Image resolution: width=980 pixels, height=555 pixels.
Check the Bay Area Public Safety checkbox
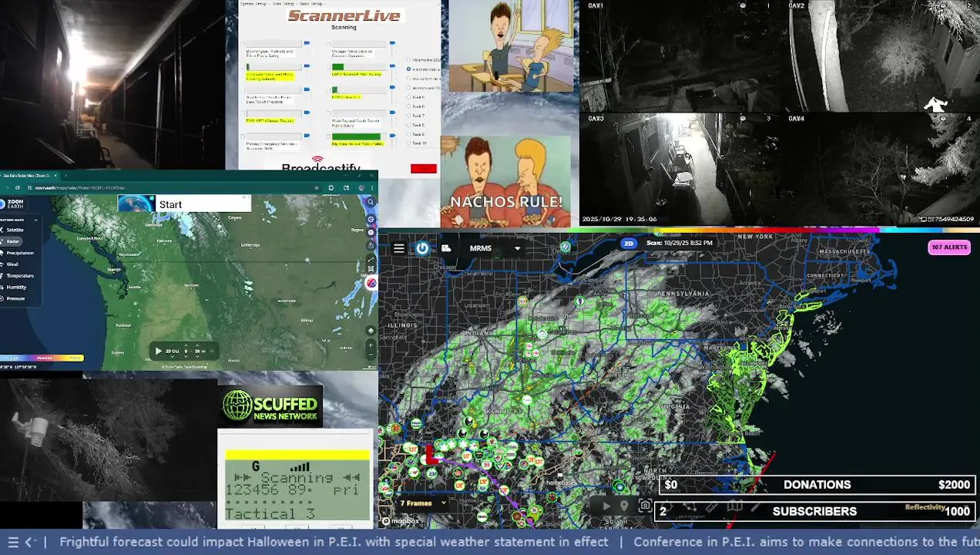(329, 136)
